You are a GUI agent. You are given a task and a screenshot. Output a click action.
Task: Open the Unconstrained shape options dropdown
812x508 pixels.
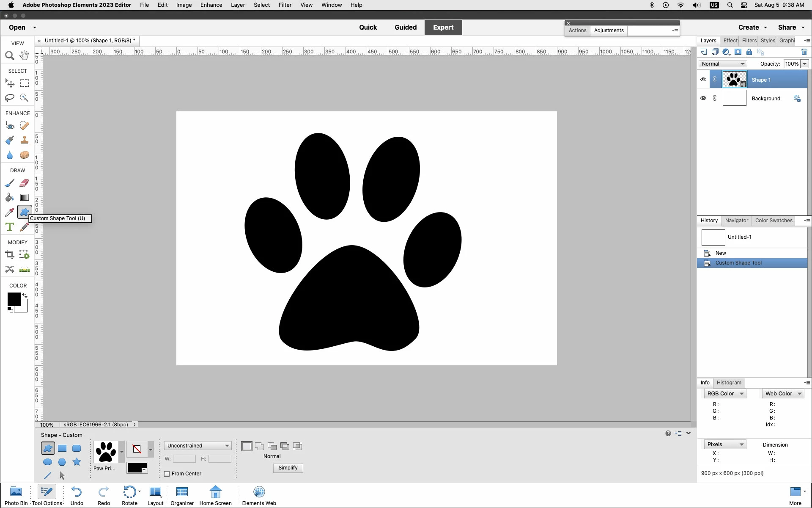(198, 446)
